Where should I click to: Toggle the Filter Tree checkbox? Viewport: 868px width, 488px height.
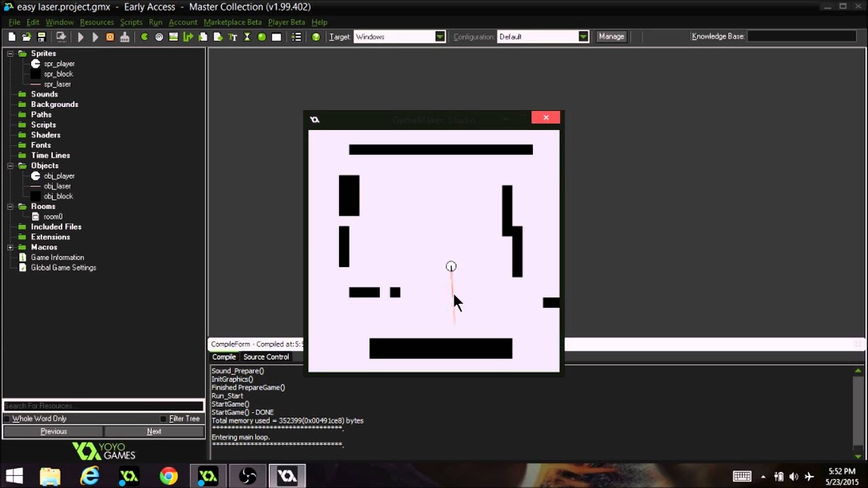163,419
